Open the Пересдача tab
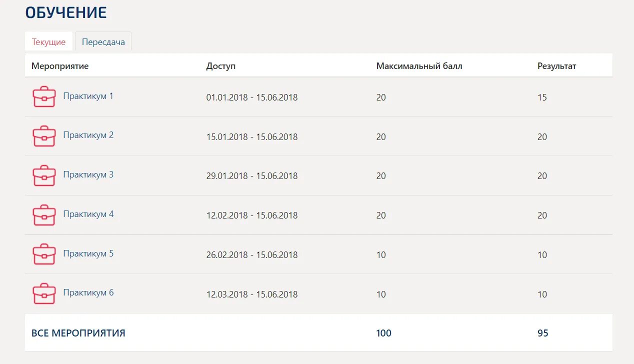The image size is (634, 364). (x=103, y=42)
